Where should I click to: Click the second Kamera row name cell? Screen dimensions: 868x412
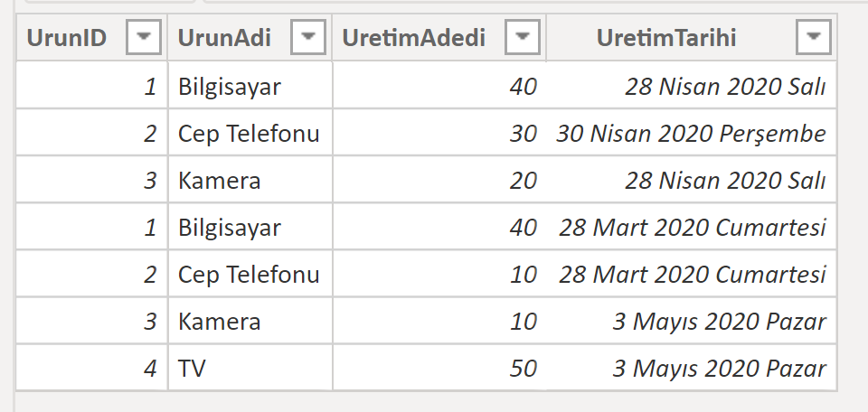click(x=250, y=321)
